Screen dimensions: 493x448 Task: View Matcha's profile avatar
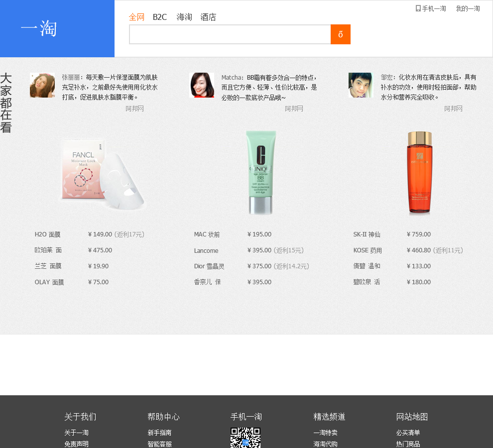(x=202, y=85)
